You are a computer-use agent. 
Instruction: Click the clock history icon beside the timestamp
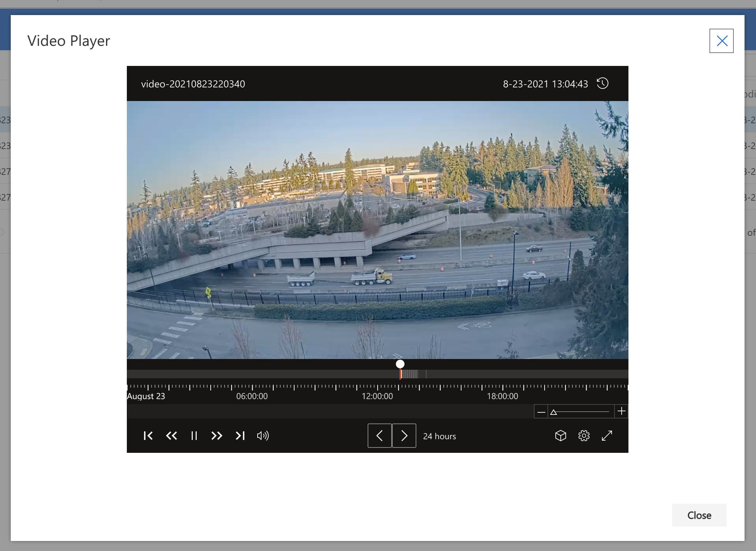[603, 83]
